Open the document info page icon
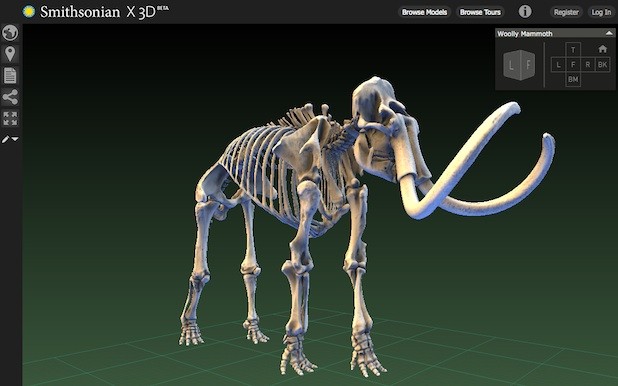Screen dimensions: 618x386 pyautogui.click(x=10, y=75)
